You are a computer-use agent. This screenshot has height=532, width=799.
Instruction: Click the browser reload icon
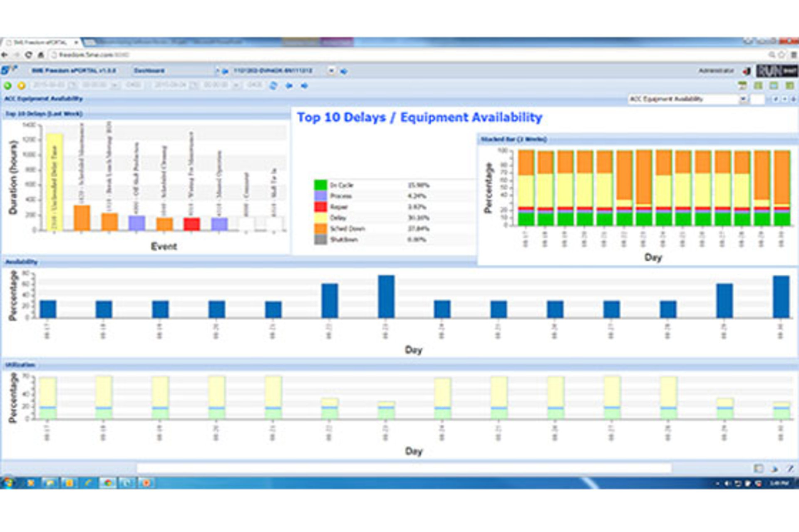tap(28, 55)
